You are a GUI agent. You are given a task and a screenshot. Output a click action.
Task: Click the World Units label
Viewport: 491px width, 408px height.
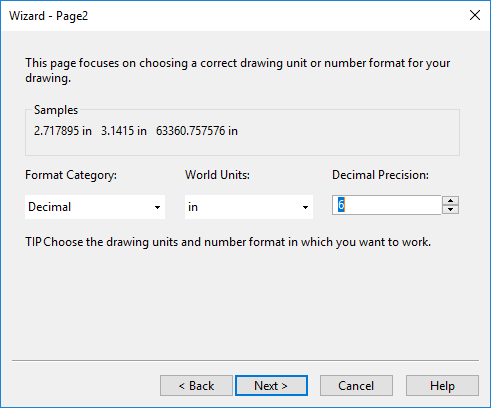coord(217,175)
